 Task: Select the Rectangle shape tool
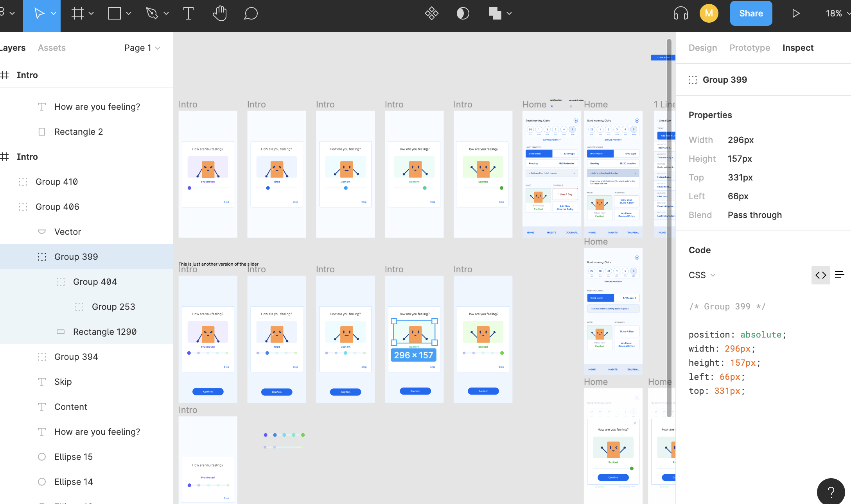(115, 14)
